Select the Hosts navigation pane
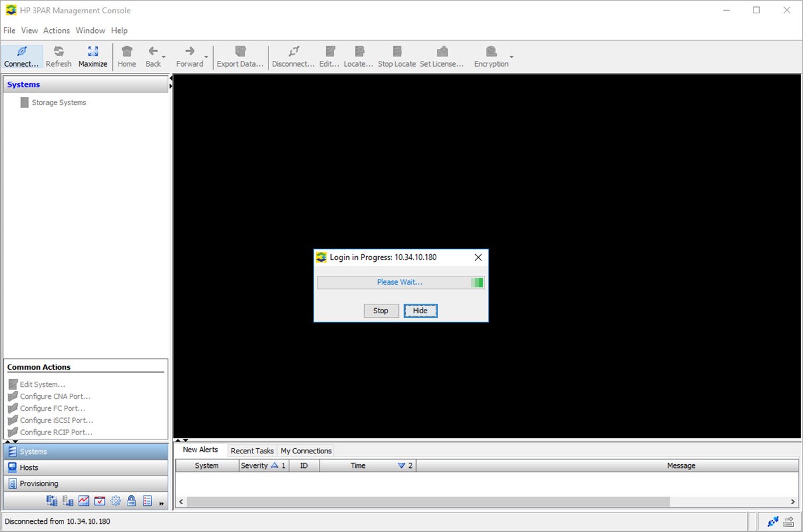Image resolution: width=803 pixels, height=532 pixels. [x=86, y=467]
